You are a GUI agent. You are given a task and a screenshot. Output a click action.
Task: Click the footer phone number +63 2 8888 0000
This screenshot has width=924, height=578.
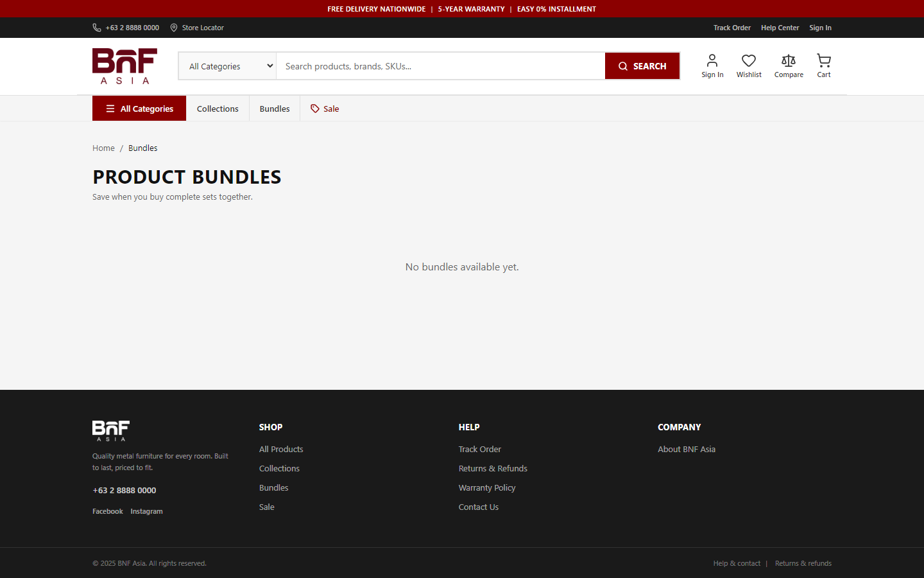(124, 490)
